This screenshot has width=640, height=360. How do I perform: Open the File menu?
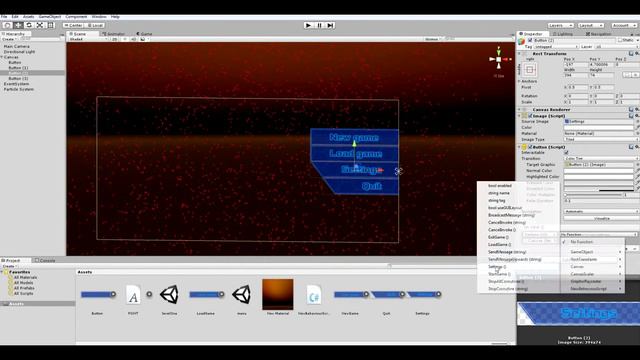[x=4, y=17]
